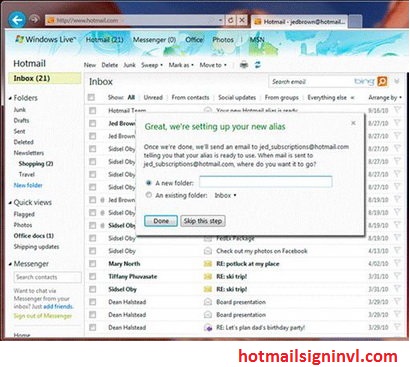410x367 pixels.
Task: Click New in the mail toolbar
Action: [x=90, y=65]
